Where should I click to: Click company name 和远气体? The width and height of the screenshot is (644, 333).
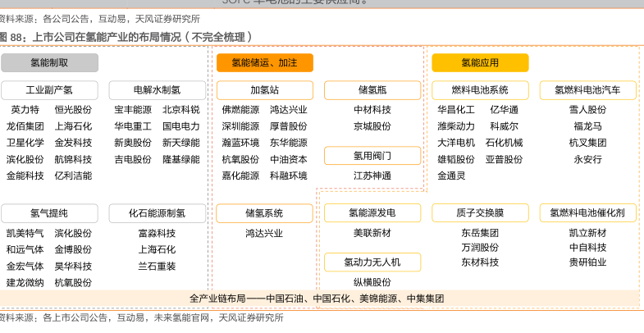[25, 249]
